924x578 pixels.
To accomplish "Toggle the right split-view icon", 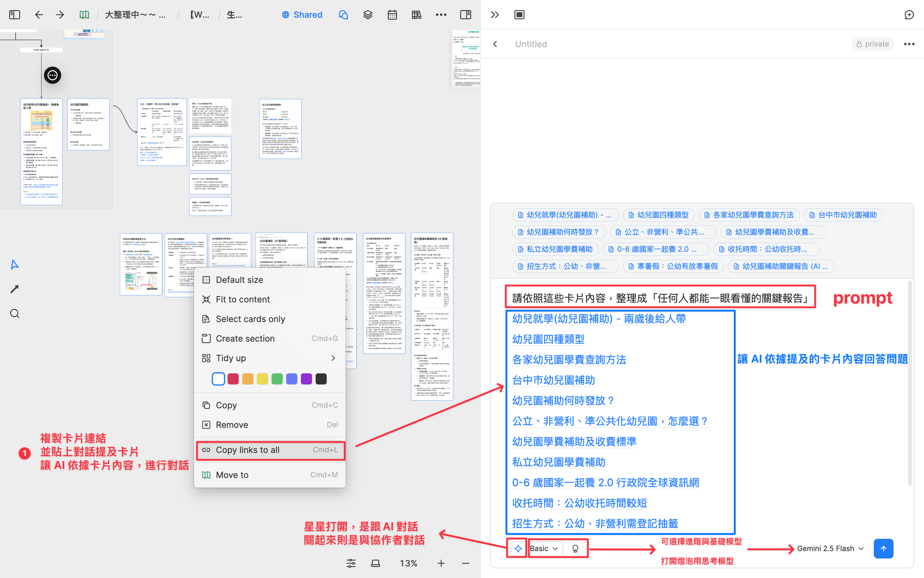I will [x=466, y=14].
